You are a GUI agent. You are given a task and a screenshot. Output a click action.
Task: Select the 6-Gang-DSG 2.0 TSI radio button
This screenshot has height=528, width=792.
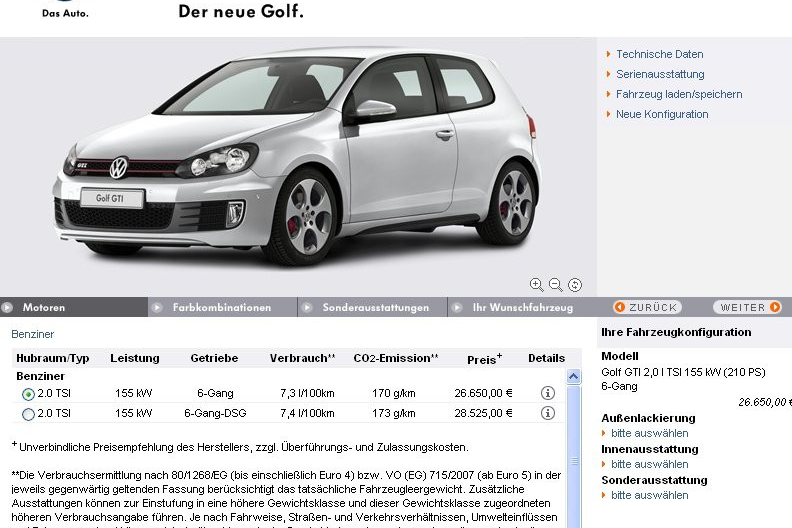28,414
